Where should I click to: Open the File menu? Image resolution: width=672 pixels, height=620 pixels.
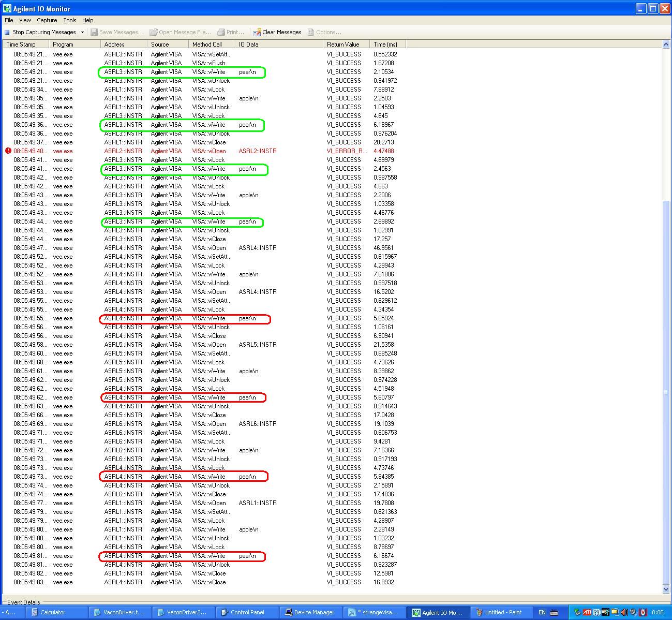coord(9,20)
